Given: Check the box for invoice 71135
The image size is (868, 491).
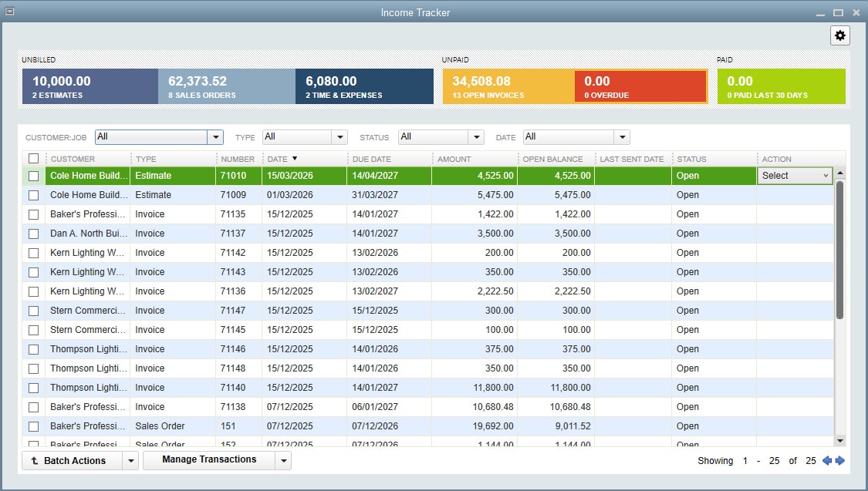Looking at the screenshot, I should [x=34, y=214].
